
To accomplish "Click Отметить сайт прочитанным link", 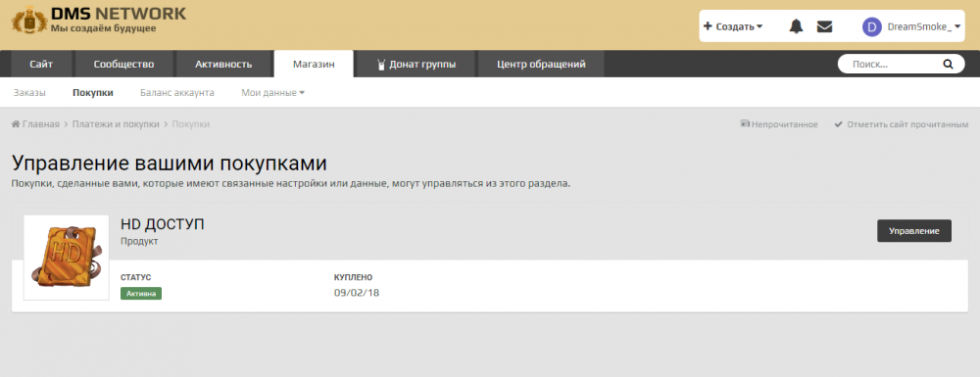I will 902,124.
